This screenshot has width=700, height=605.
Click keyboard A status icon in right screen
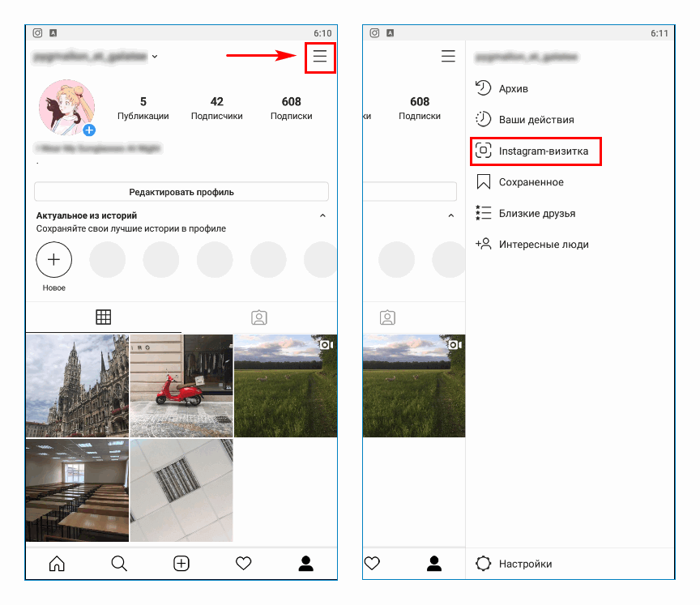click(x=391, y=33)
